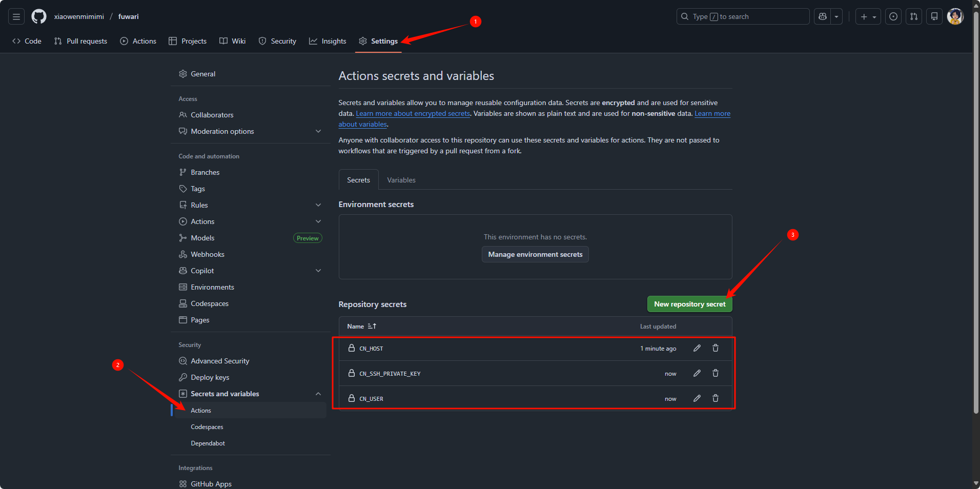This screenshot has width=980, height=489.
Task: Edit the CN_SSH_PRIVATE_KEY secret pencil icon
Action: (x=697, y=373)
